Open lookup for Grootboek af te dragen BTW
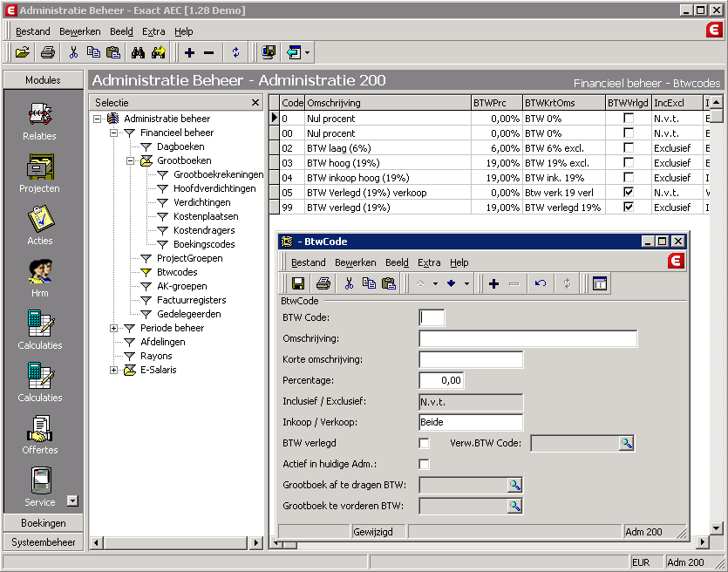The width and height of the screenshot is (728, 572). pyautogui.click(x=515, y=485)
